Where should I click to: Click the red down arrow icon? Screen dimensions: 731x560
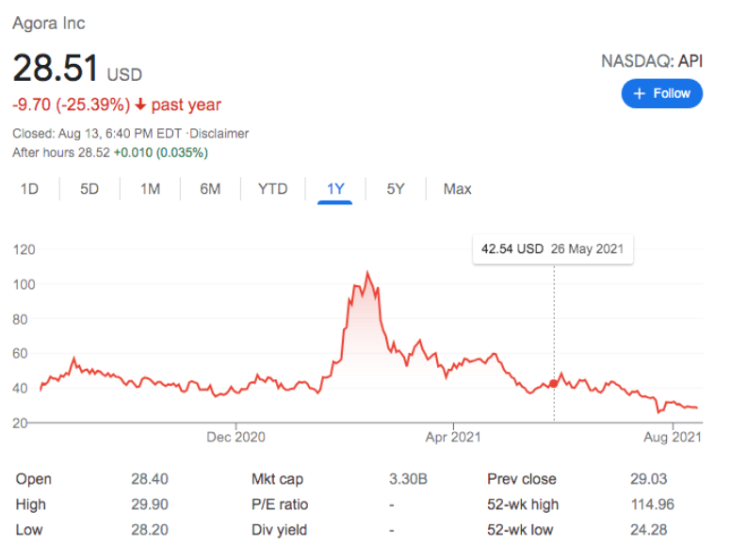[x=140, y=104]
